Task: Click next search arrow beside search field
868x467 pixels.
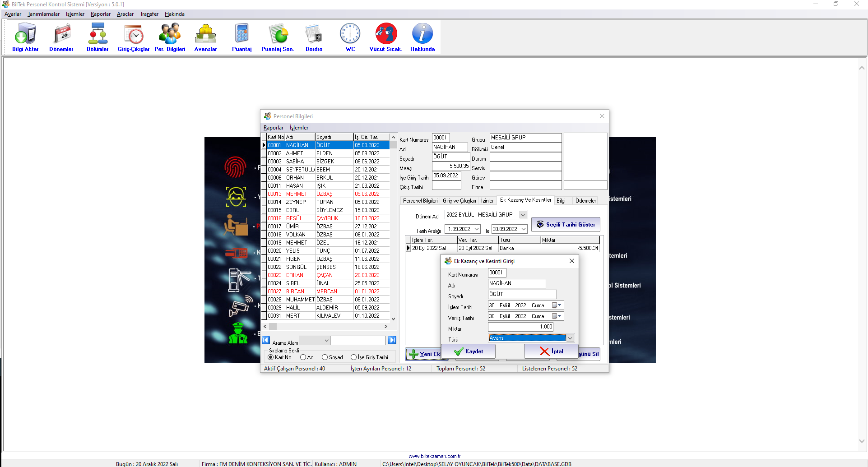Action: click(x=392, y=341)
